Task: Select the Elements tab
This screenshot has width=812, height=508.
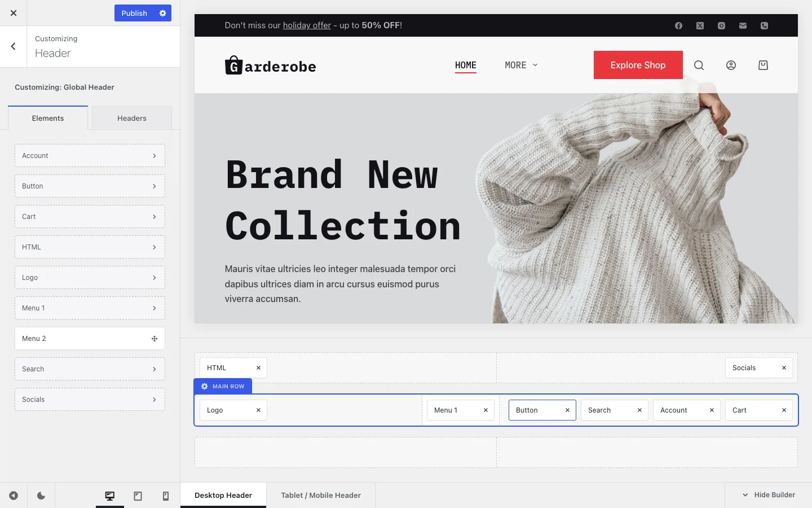Action: pos(48,118)
